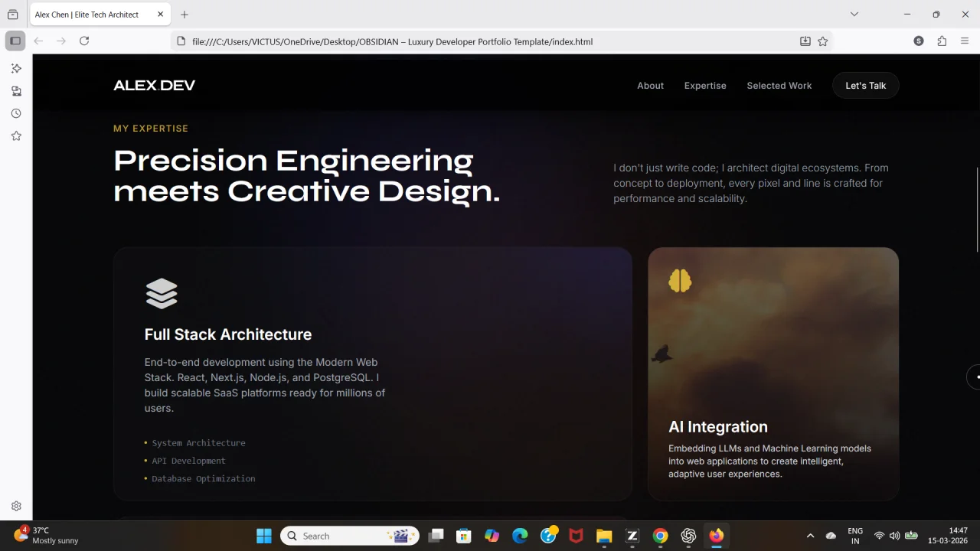The image size is (980, 551).
Task: Click the page vertical scrollbar thumb
Action: click(977, 208)
